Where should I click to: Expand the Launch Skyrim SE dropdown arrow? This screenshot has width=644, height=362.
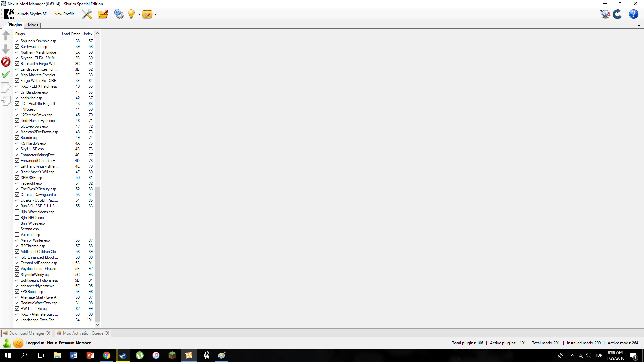pos(50,14)
